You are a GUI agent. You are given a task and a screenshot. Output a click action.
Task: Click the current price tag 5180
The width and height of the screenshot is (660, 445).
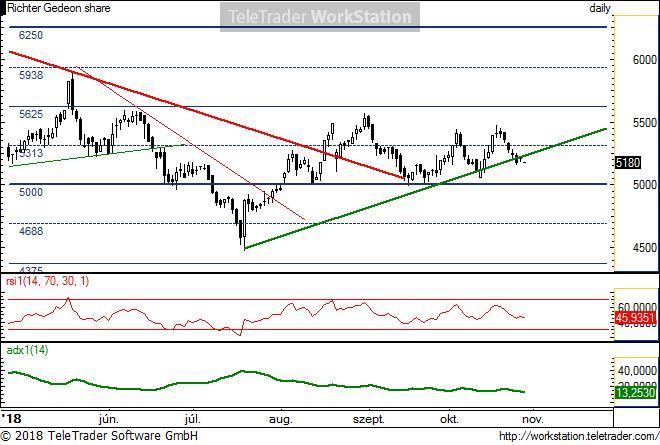(x=628, y=163)
